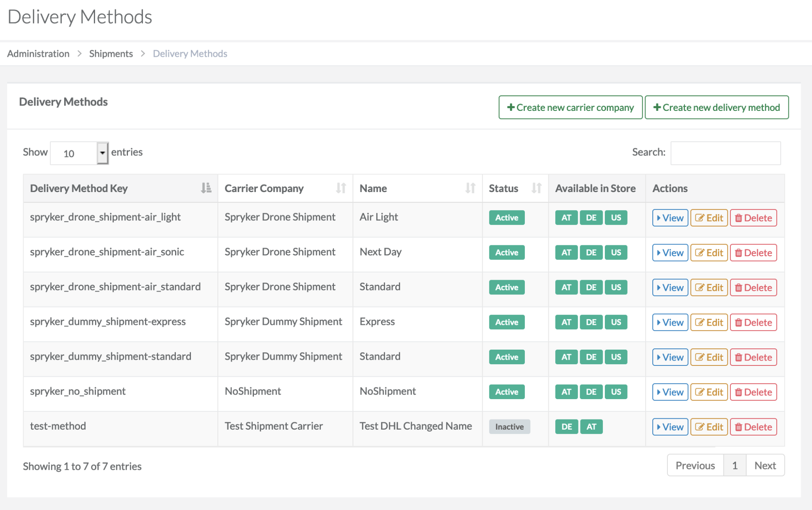The width and height of the screenshot is (812, 510).
Task: Select the 'spryker_drone_shipment-air_sonic' key text
Action: tap(107, 252)
